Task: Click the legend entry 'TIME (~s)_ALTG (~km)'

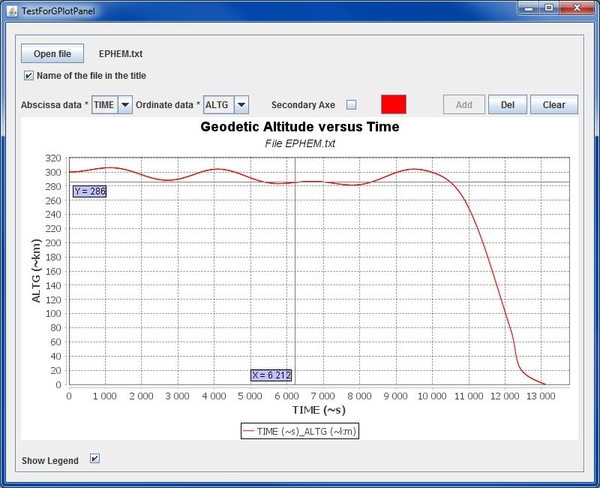Action: tap(300, 431)
